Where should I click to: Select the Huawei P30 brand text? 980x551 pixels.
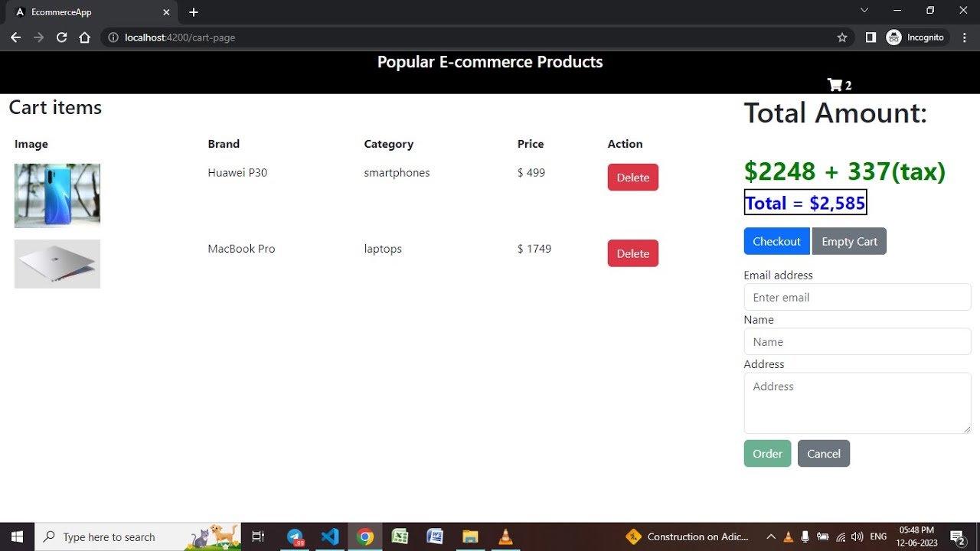tap(237, 173)
